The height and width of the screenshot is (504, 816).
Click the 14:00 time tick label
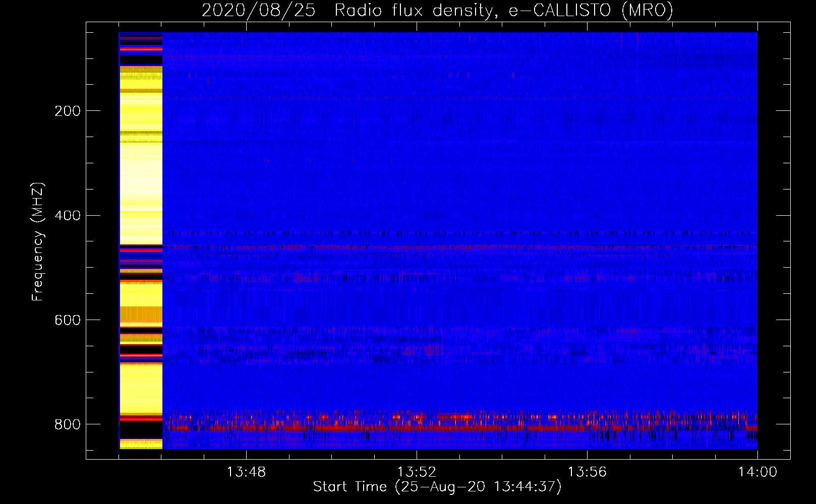pyautogui.click(x=757, y=472)
